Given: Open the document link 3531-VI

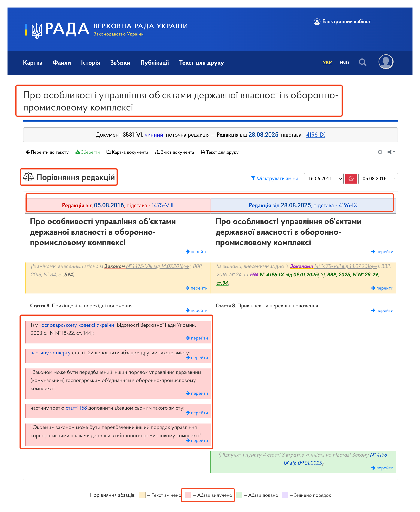Looking at the screenshot, I should tap(132, 135).
